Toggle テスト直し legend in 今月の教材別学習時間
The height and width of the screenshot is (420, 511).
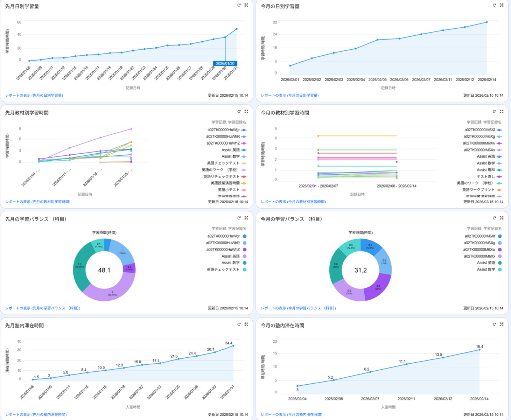coord(486,176)
